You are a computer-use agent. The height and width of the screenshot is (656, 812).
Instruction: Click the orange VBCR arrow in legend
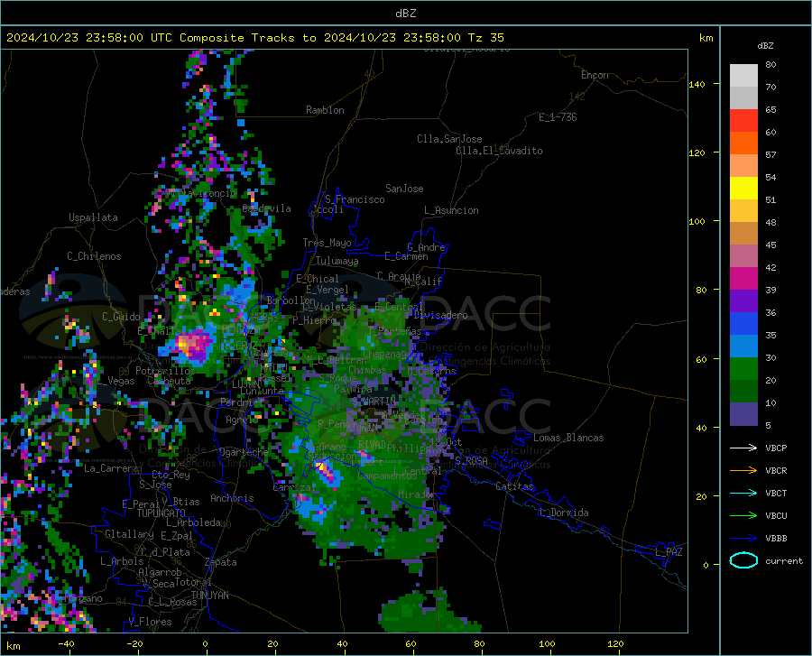743,470
